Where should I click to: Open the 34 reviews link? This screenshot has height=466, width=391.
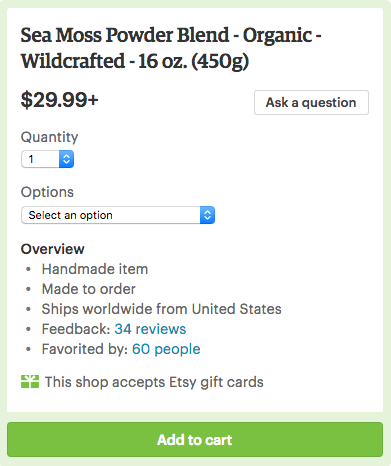coord(150,329)
